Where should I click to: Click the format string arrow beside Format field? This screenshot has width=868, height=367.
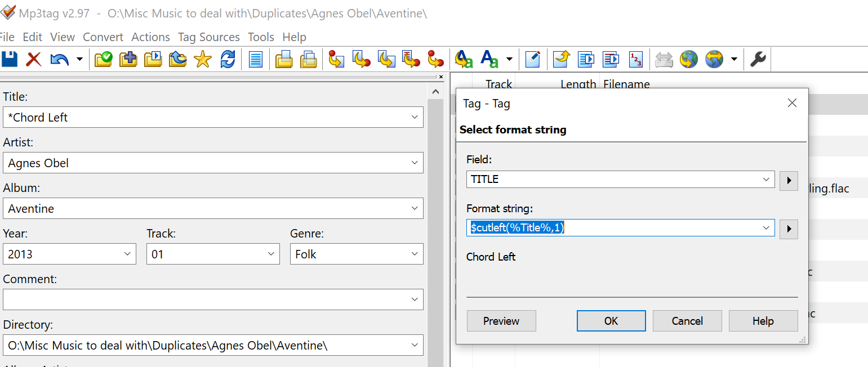tap(789, 229)
